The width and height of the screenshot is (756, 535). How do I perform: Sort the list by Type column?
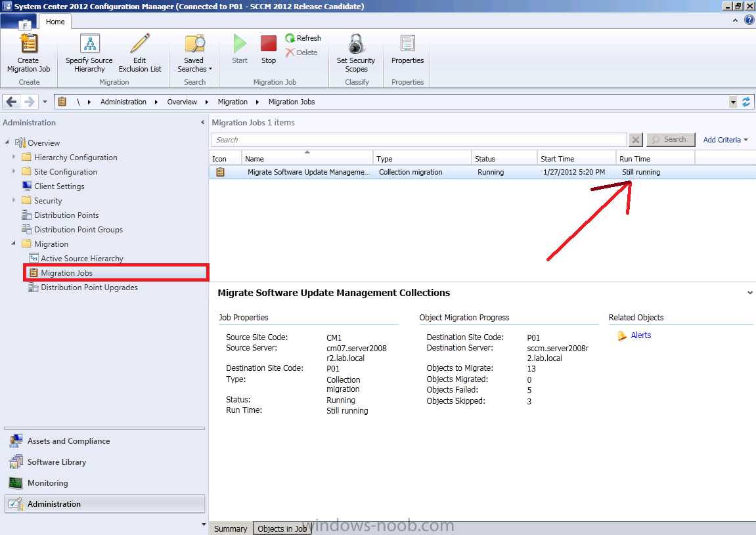point(422,159)
